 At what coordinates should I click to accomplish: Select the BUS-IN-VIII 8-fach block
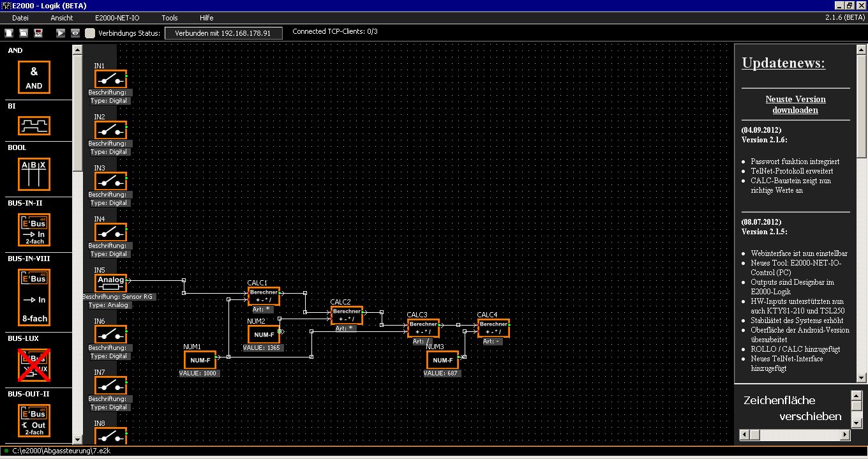pyautogui.click(x=34, y=297)
